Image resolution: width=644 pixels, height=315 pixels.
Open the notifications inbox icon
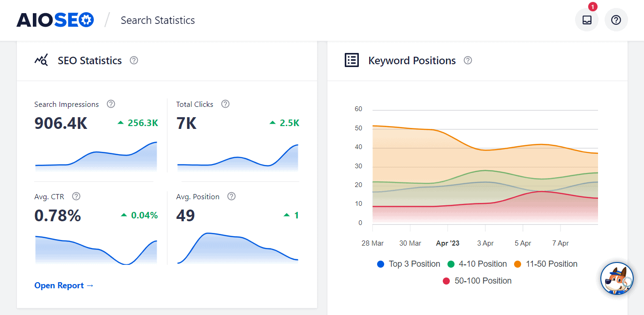pyautogui.click(x=587, y=20)
